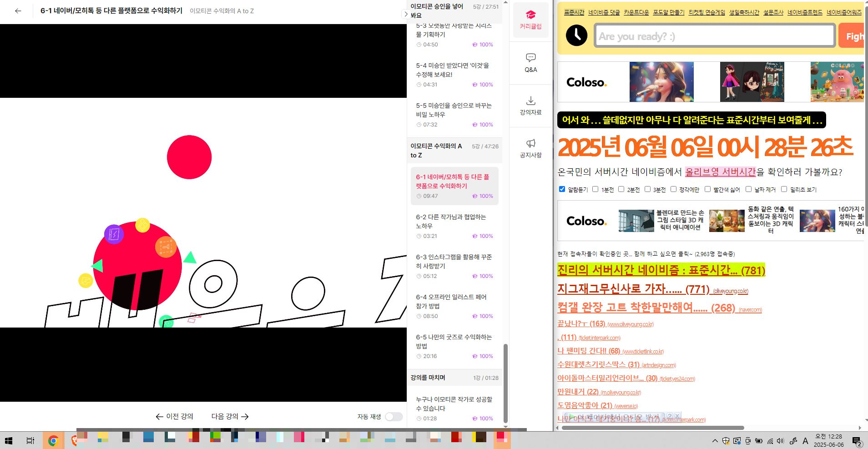Viewport: 868px width, 449px height.
Task: Open the 폰달 만들기 tab
Action: point(669,12)
